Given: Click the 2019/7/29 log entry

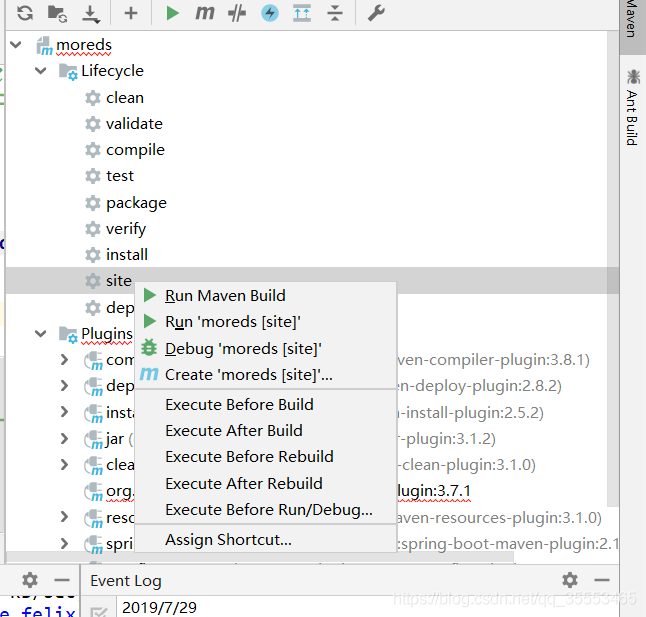Looking at the screenshot, I should (x=159, y=608).
